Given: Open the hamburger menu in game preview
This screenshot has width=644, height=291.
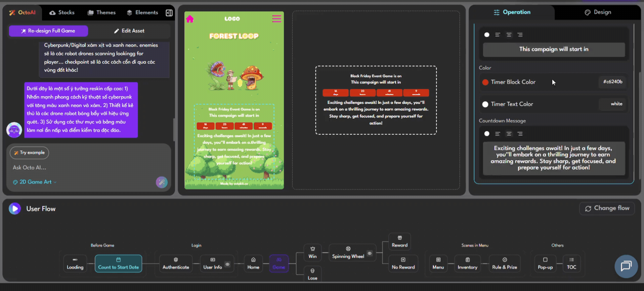Looking at the screenshot, I should pos(276,19).
